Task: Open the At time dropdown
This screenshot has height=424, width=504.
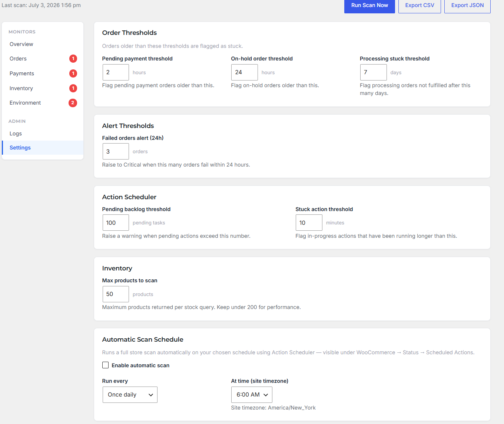Action: (252, 395)
